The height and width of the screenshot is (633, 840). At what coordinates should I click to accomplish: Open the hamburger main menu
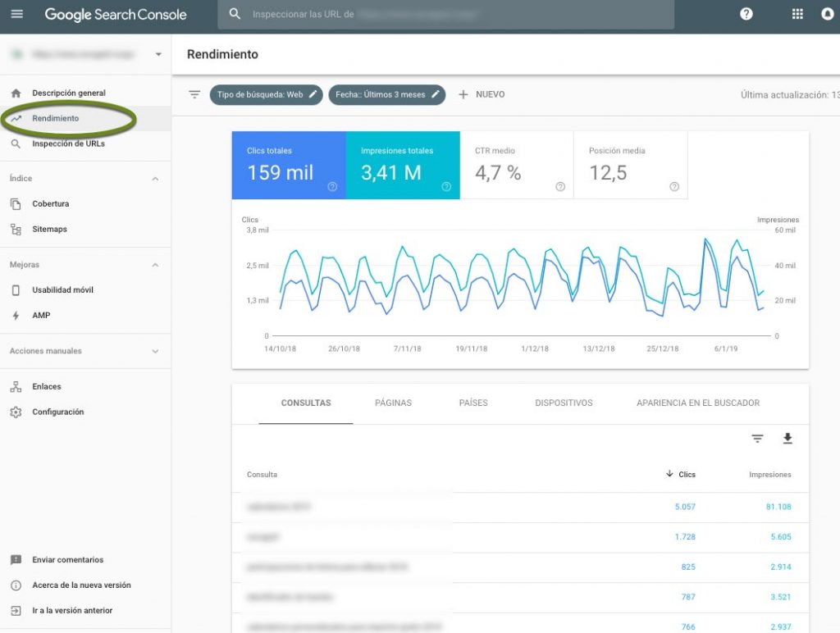[17, 14]
